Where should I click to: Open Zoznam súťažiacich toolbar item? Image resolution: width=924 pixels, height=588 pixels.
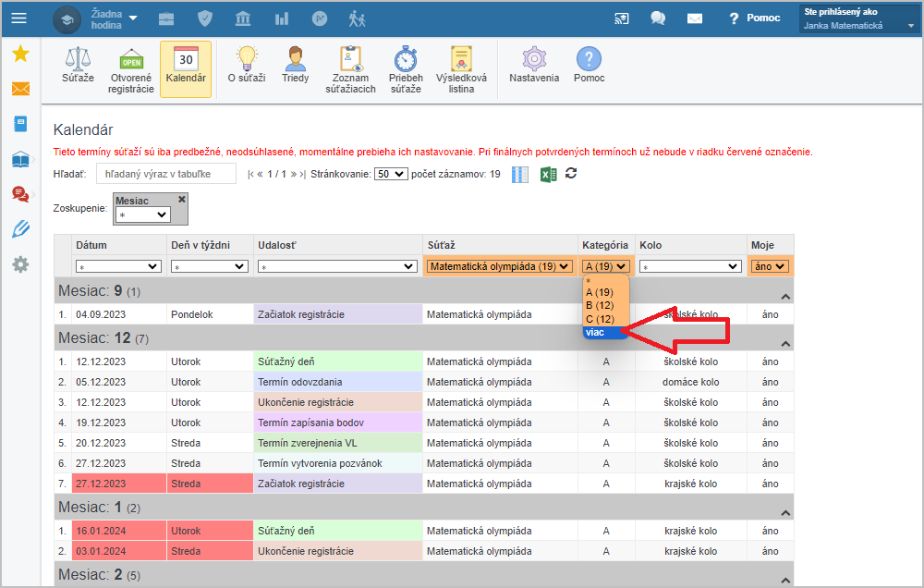tap(350, 71)
